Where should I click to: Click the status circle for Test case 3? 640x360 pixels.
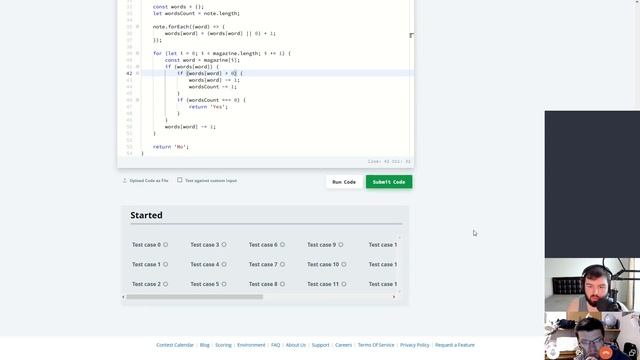tap(224, 245)
